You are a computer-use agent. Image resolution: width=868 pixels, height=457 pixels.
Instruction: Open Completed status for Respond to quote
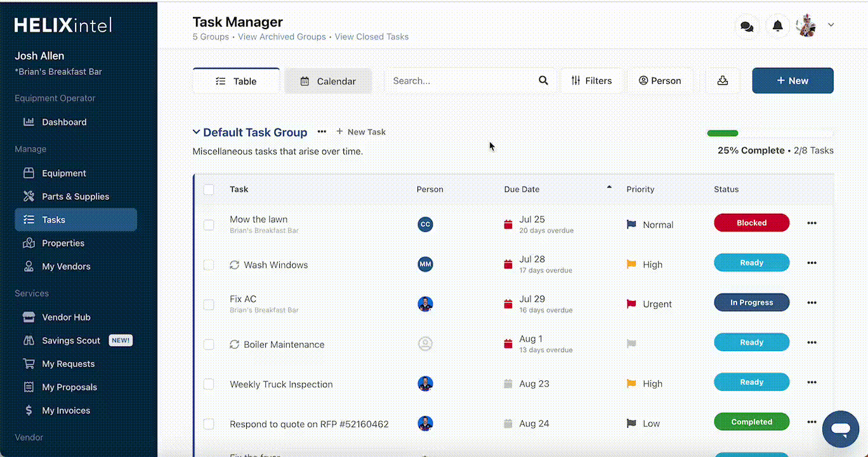pos(752,421)
